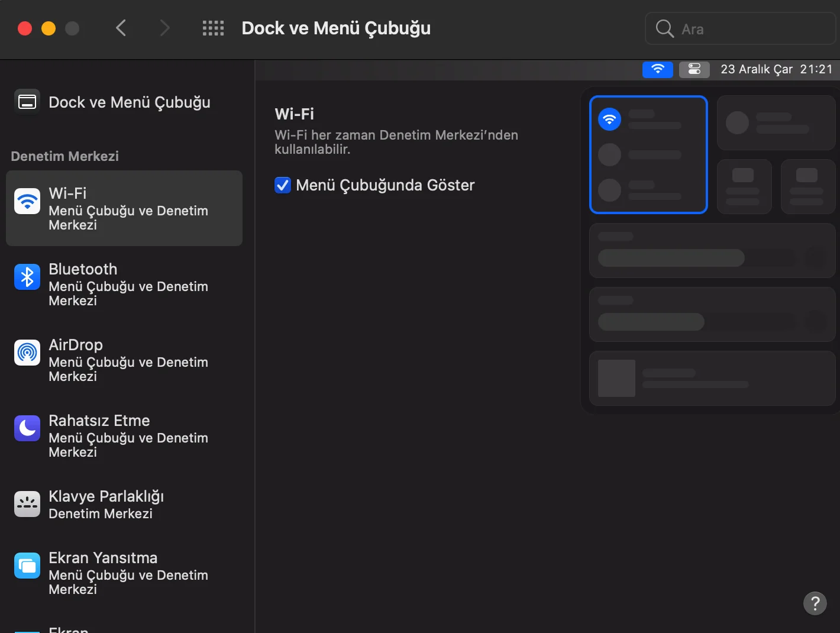Select AirDrop label in the sidebar
840x633 pixels.
[76, 345]
